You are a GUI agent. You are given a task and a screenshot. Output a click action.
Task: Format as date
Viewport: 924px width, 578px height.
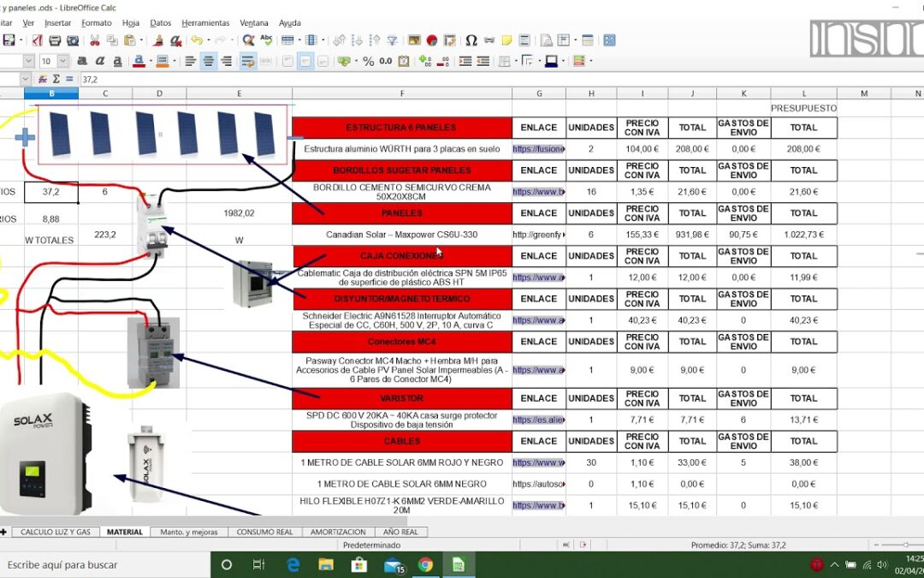pos(404,61)
